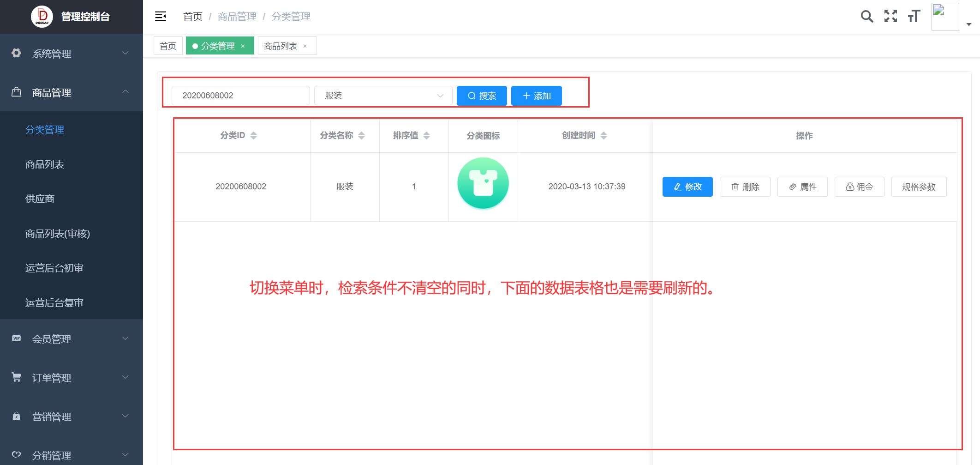Toggle sorting on the 排序值 column
Screen dimensions: 980x465
[427, 135]
